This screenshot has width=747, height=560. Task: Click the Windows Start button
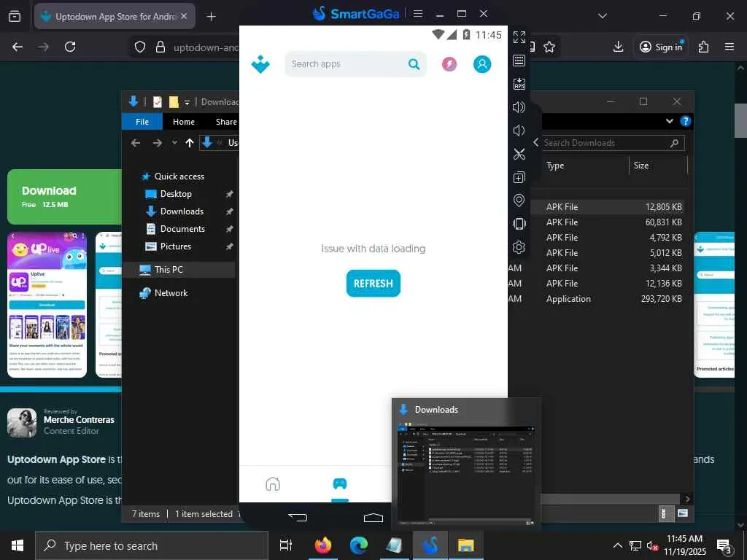point(18,545)
